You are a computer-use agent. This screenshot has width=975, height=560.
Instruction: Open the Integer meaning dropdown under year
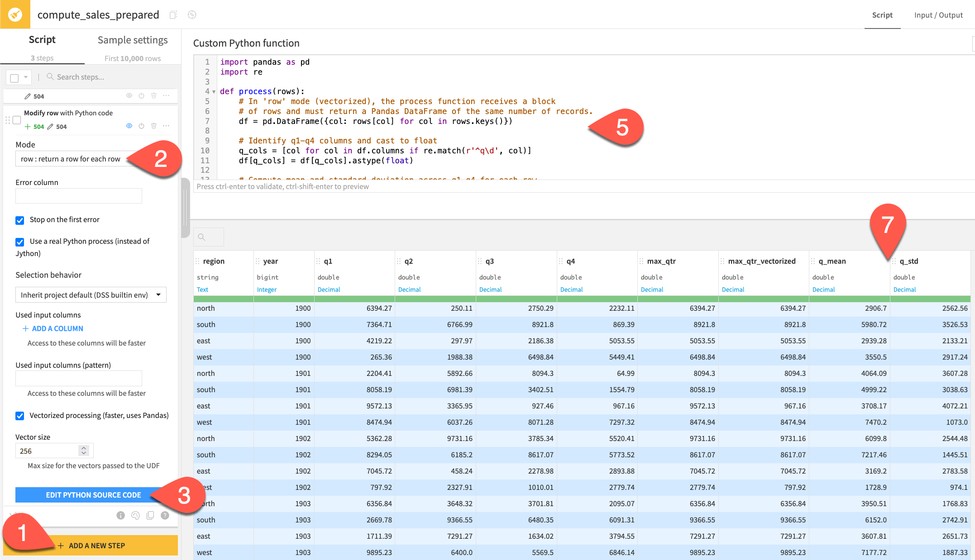267,289
